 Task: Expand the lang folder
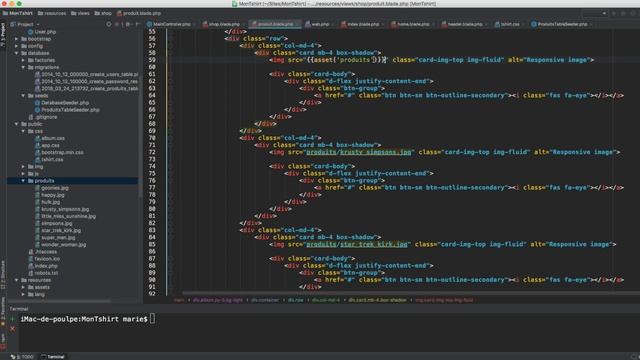coord(23,294)
